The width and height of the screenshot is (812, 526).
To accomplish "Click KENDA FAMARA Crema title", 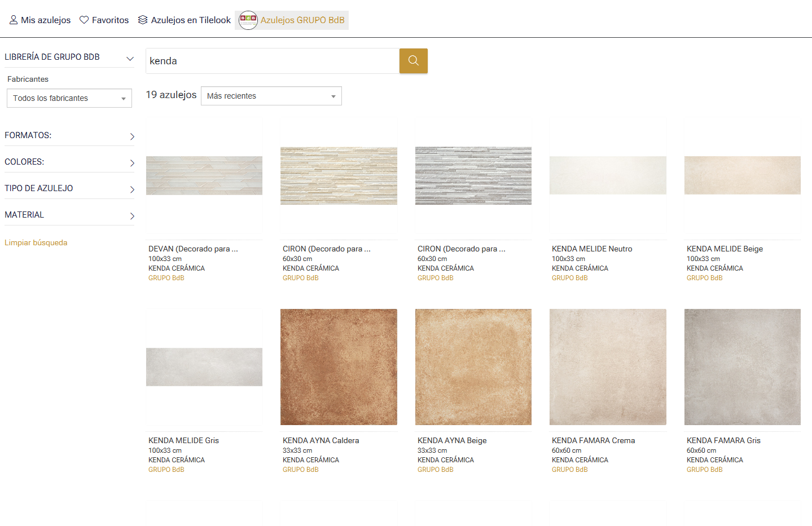I will 593,440.
